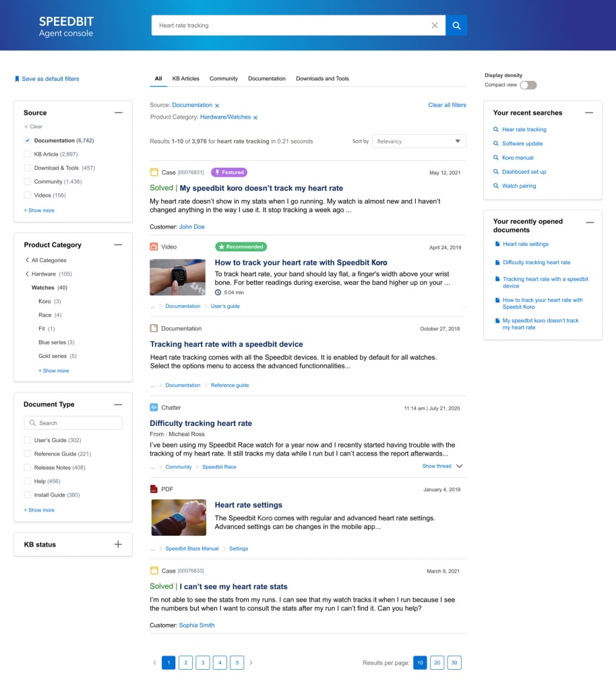Viewport: 616px width, 690px height.
Task: Open the Sort by Relevancy dropdown
Action: (419, 142)
